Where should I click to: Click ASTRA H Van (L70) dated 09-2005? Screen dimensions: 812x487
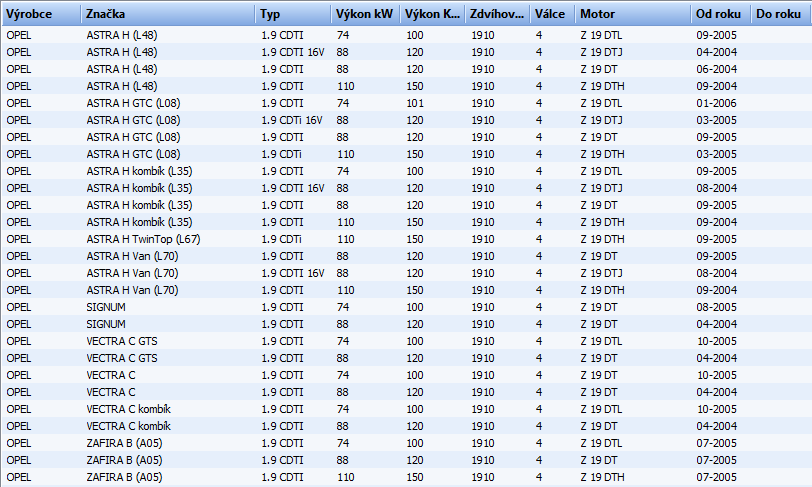click(406, 256)
